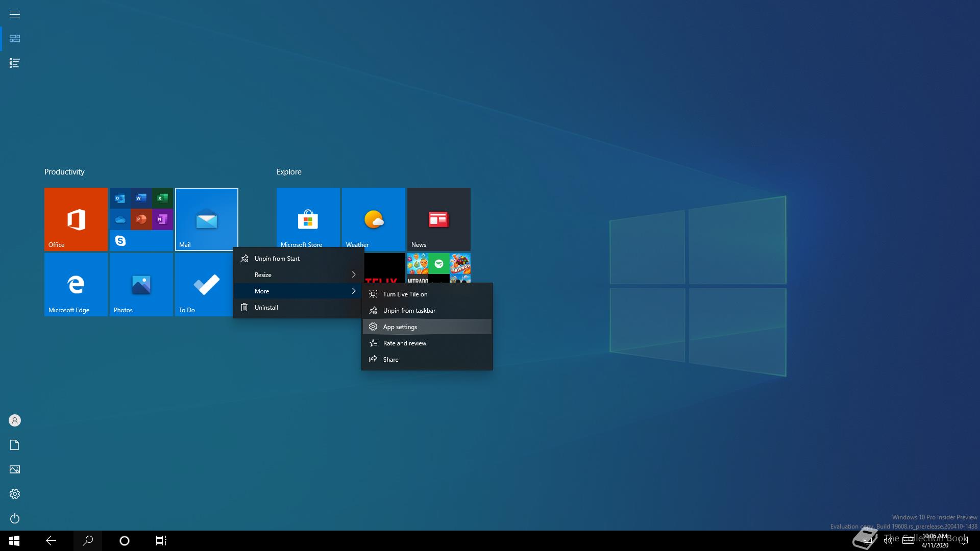The width and height of the screenshot is (980, 551).
Task: Open the Photos tile
Action: [x=141, y=284]
